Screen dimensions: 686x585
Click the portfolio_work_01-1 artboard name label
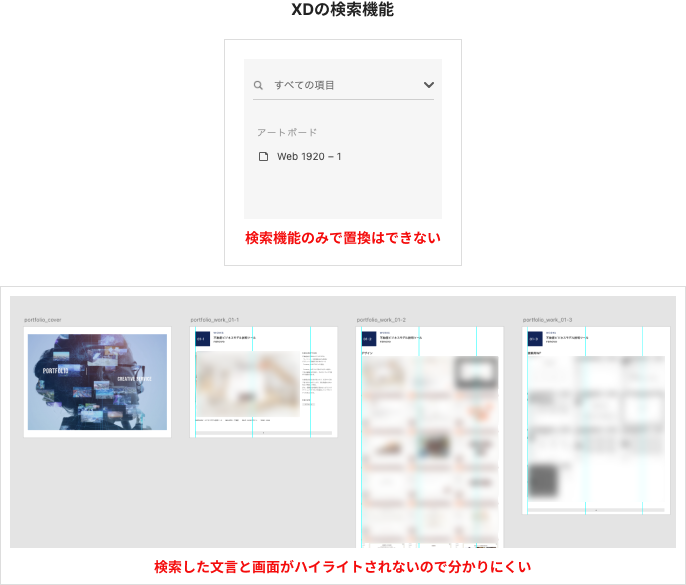(x=215, y=320)
